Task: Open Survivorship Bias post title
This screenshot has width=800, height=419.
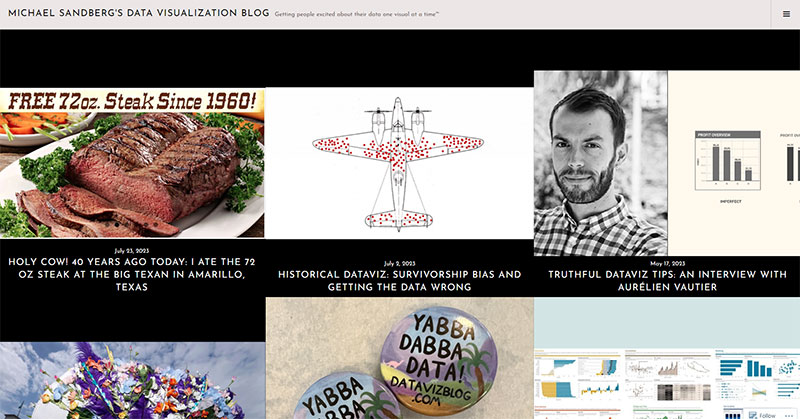Action: 399,281
